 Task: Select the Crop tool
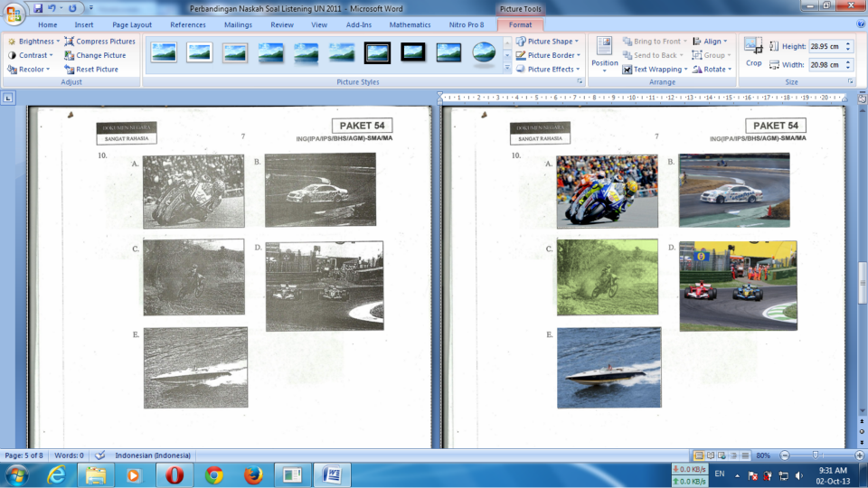[753, 52]
